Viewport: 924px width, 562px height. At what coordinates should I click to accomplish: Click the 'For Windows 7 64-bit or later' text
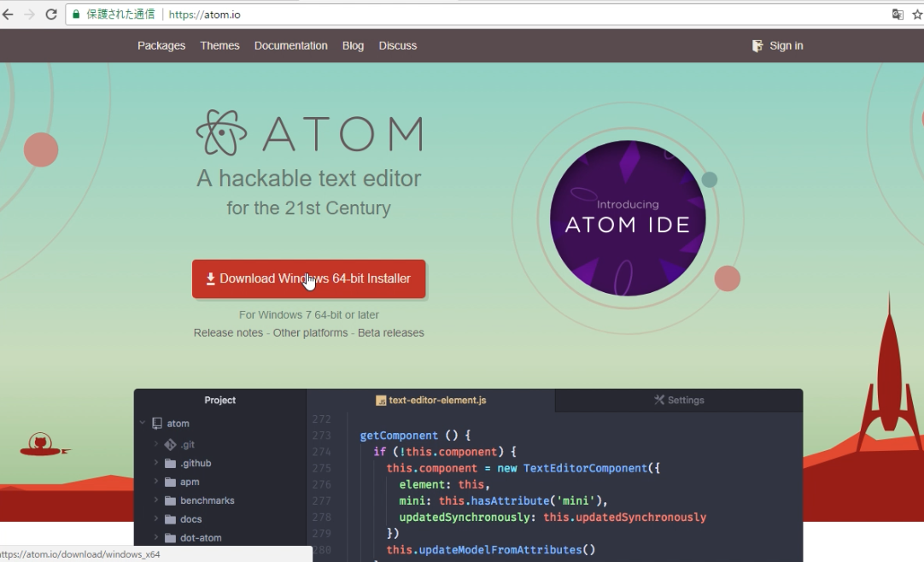coord(309,315)
